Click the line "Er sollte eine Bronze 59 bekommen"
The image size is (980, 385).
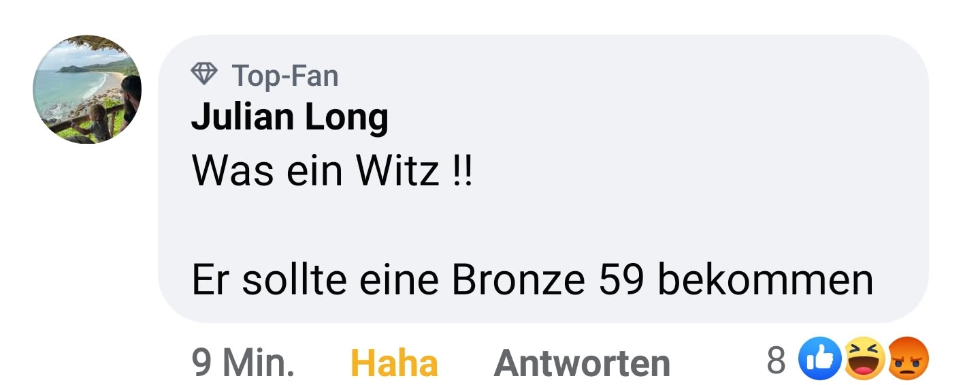coord(533,280)
